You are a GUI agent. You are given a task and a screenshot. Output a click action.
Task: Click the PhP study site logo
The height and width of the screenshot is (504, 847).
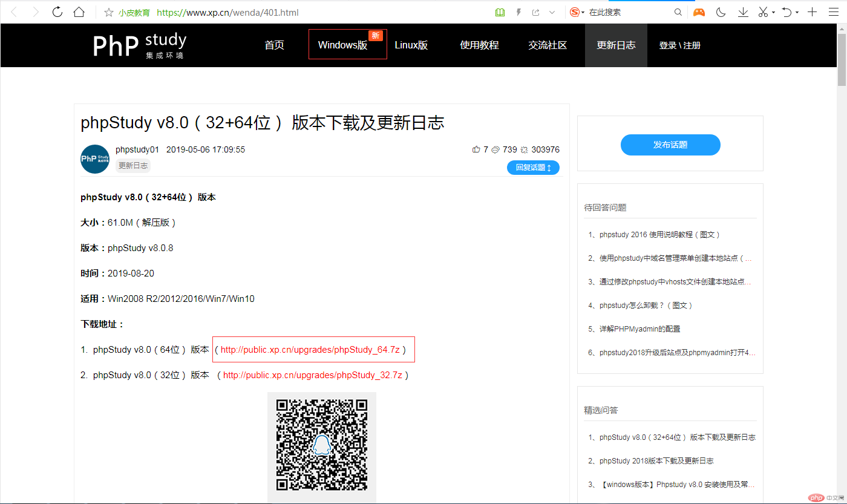pyautogui.click(x=140, y=45)
